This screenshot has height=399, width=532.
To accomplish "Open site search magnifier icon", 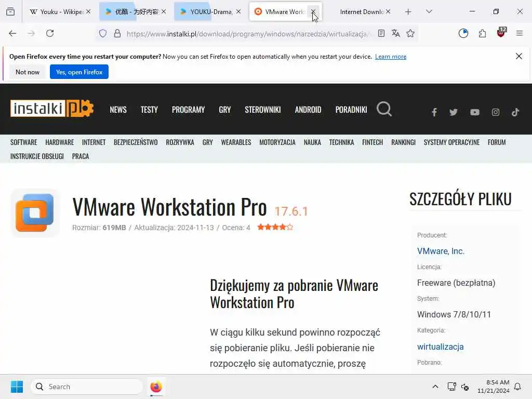I will 384,109.
